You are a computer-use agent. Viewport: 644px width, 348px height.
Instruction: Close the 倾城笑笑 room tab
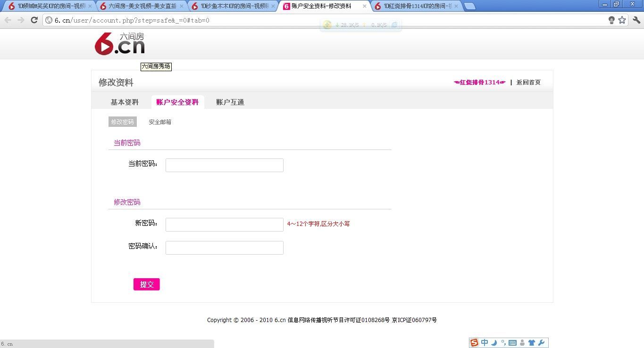[x=90, y=6]
